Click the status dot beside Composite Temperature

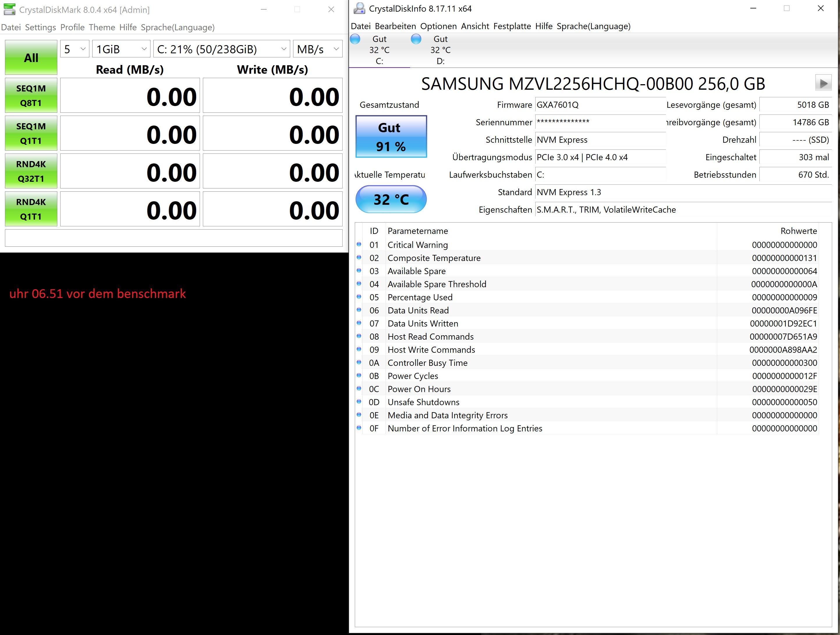(359, 258)
